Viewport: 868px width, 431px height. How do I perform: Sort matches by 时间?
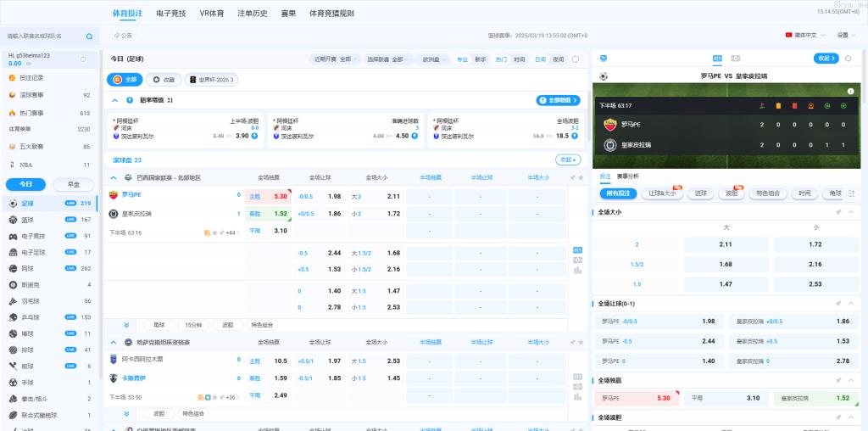tap(520, 59)
